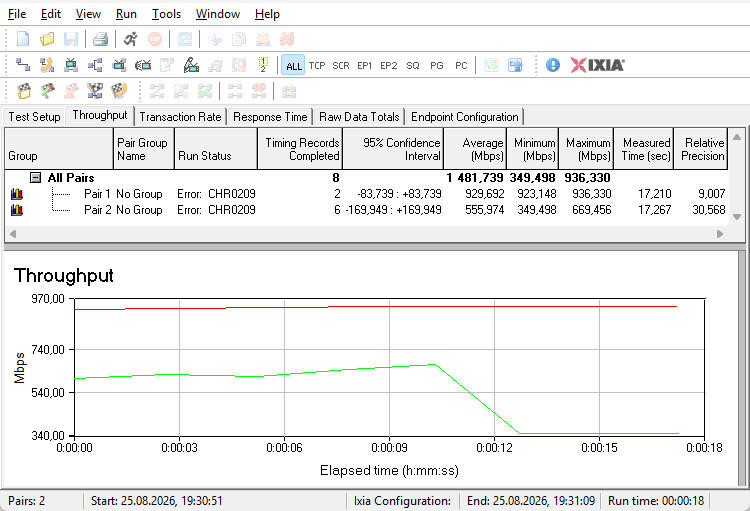Click the IPTV channel TV with waves icon
Image resolution: width=750 pixels, height=511 pixels.
pos(143,65)
